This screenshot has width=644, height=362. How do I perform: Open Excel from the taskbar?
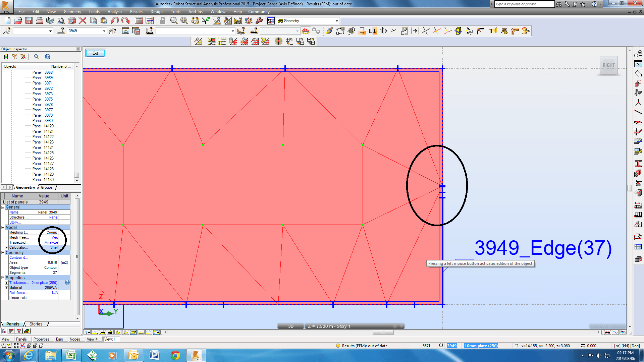pyautogui.click(x=71, y=355)
